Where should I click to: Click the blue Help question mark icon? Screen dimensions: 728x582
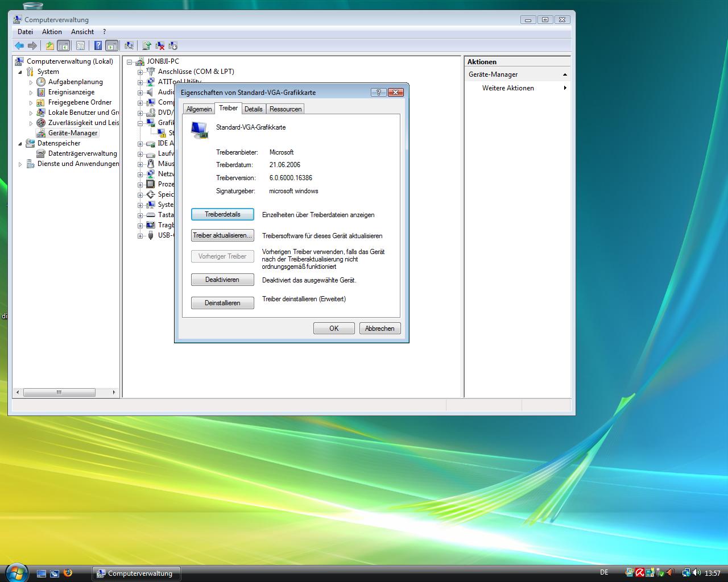98,45
